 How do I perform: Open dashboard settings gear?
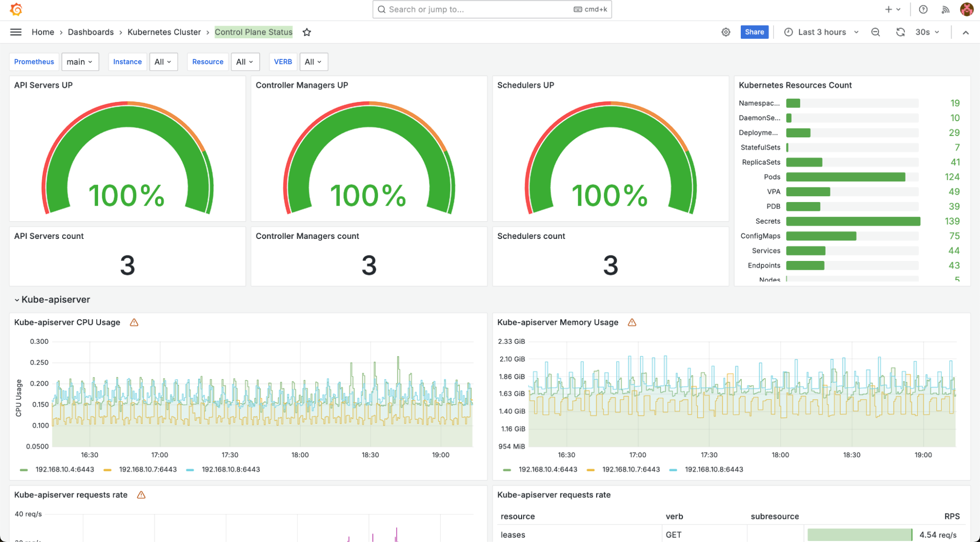pos(726,32)
